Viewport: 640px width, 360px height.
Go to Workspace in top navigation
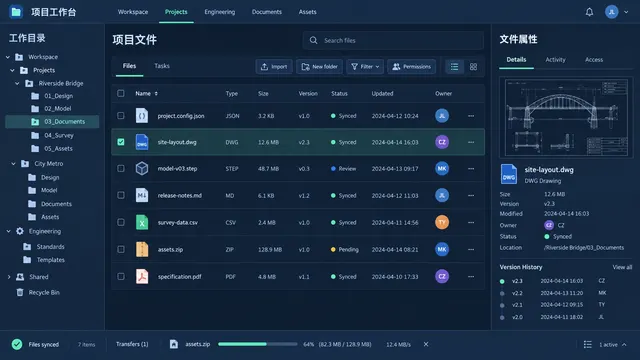tap(133, 12)
